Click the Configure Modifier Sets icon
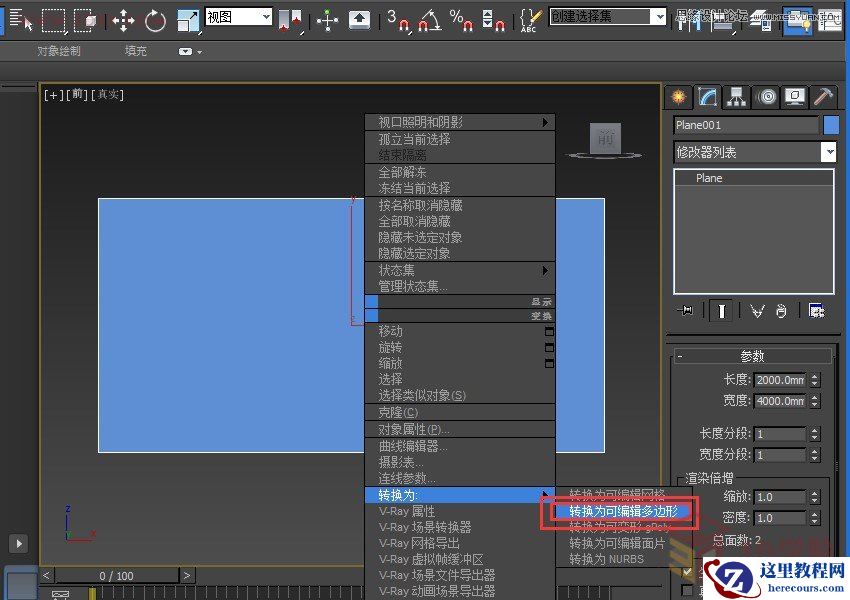 click(817, 312)
